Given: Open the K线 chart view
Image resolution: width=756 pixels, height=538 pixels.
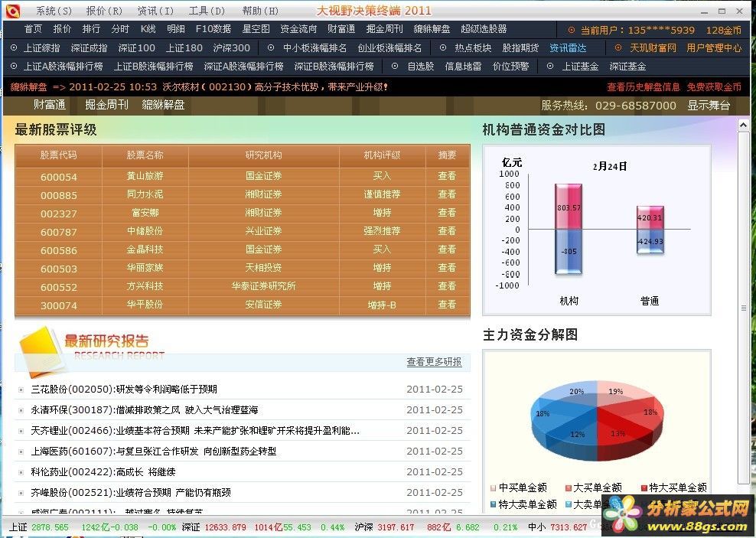Looking at the screenshot, I should [148, 29].
